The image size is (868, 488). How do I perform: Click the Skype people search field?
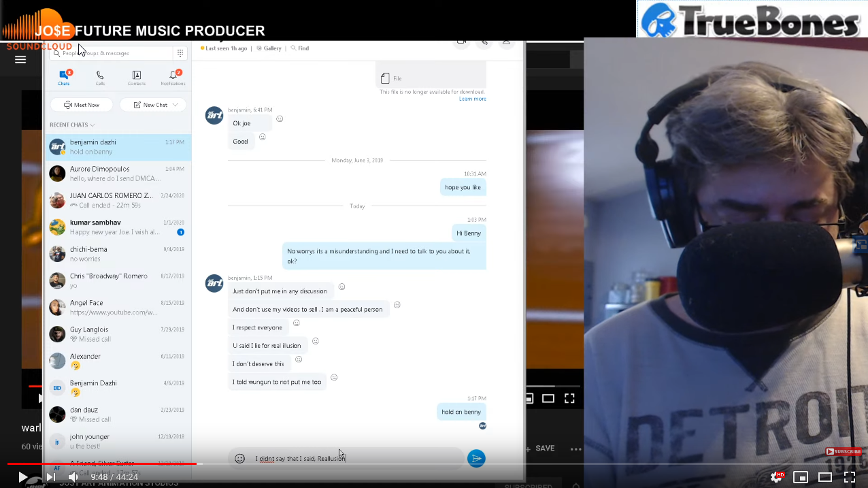[112, 53]
